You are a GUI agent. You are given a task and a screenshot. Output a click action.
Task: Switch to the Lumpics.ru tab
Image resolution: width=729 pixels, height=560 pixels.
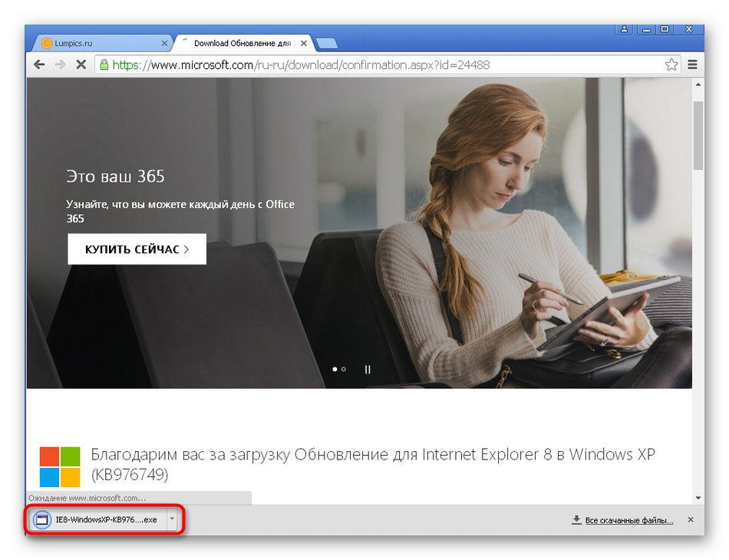[x=102, y=43]
